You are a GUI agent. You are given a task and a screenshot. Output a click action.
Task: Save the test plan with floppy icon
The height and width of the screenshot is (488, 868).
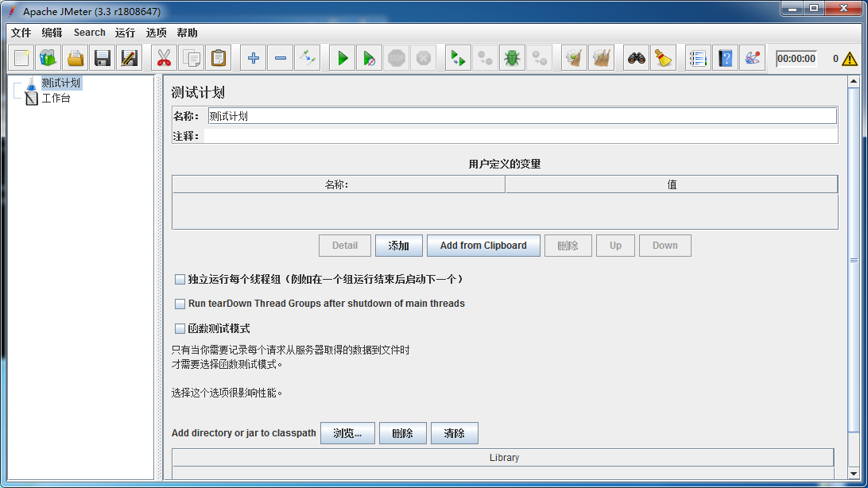coord(103,58)
